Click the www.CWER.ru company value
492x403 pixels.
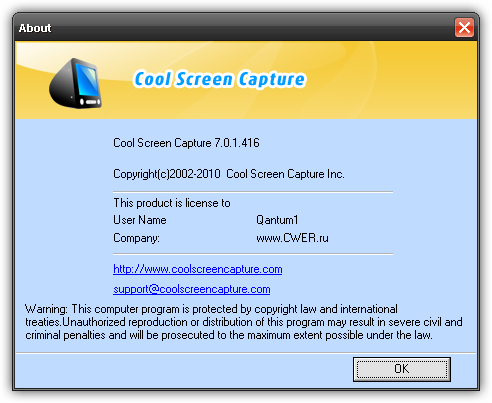pos(292,238)
